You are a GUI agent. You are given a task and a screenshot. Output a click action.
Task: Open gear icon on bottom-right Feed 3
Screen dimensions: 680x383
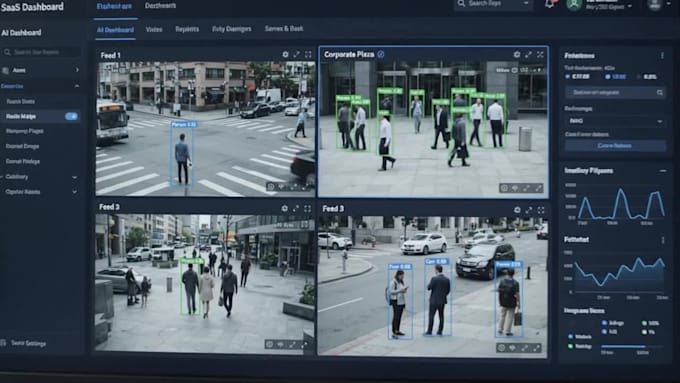(517, 210)
